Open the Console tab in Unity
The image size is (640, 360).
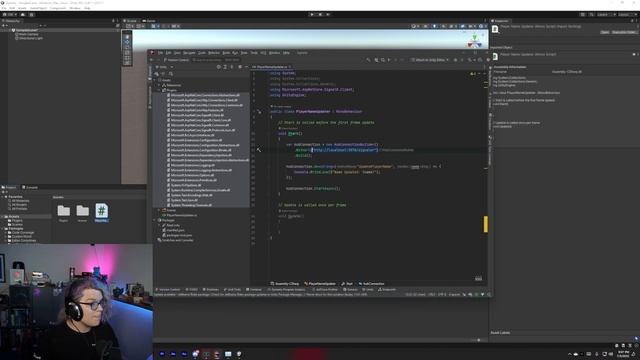click(30, 187)
